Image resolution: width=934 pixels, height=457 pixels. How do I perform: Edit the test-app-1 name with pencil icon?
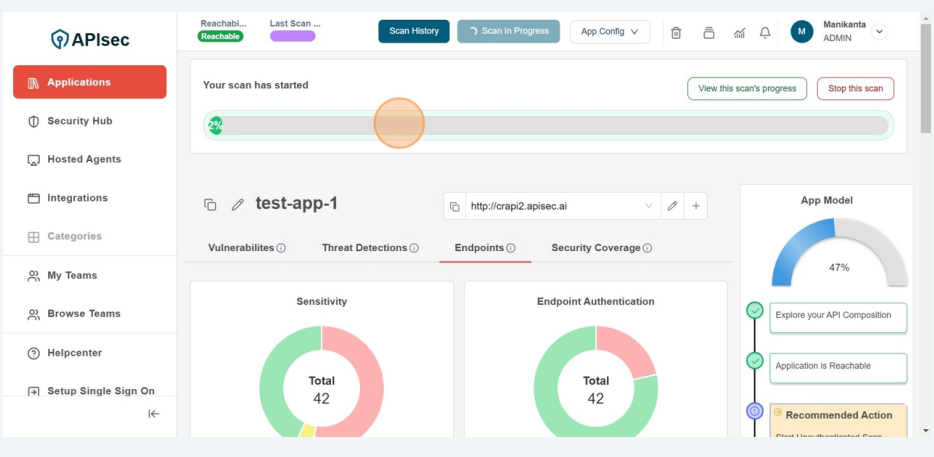point(237,205)
